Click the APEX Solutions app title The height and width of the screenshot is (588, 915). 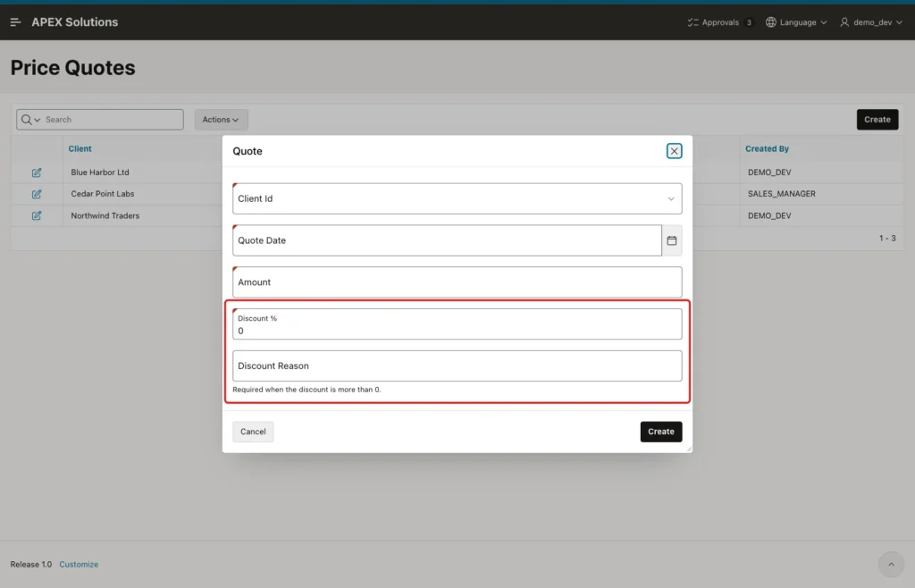(x=75, y=22)
